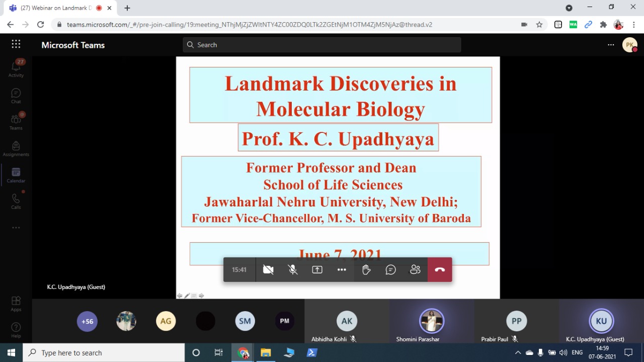Open the Apps store
This screenshot has width=644, height=362.
[16, 303]
